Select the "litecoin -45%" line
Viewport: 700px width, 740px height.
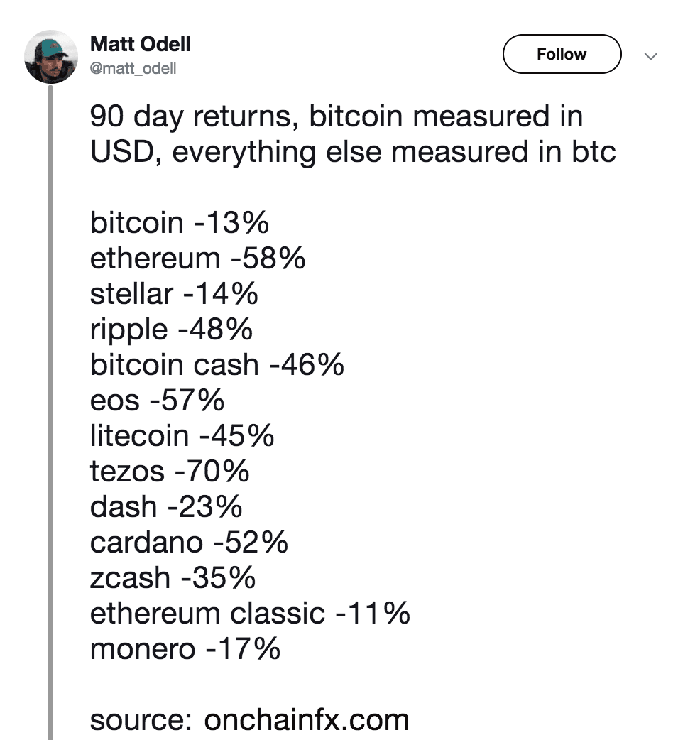[x=182, y=436]
